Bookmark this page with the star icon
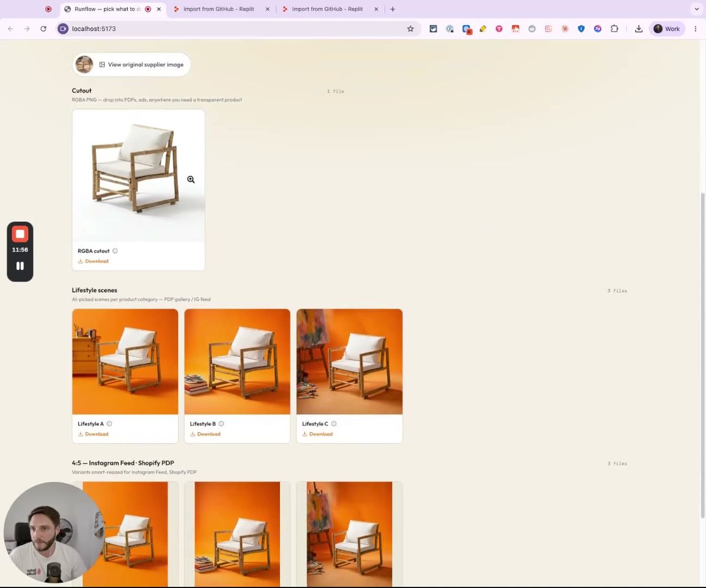 pyautogui.click(x=411, y=29)
